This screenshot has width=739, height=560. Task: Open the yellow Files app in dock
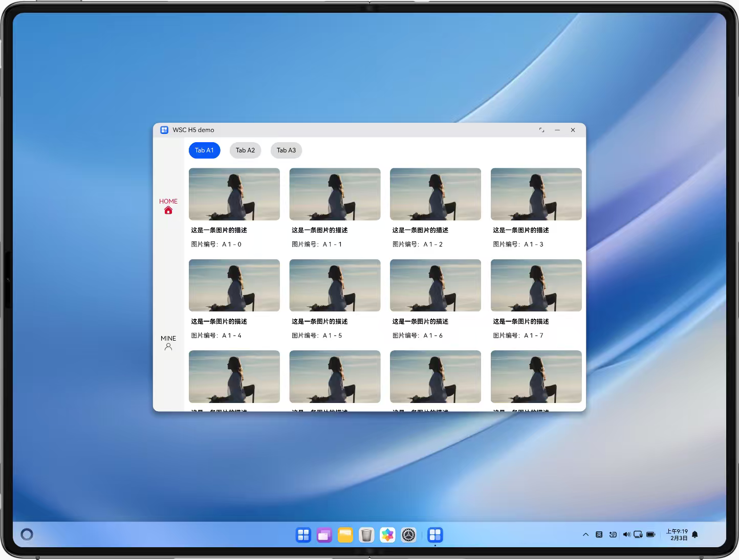(345, 535)
